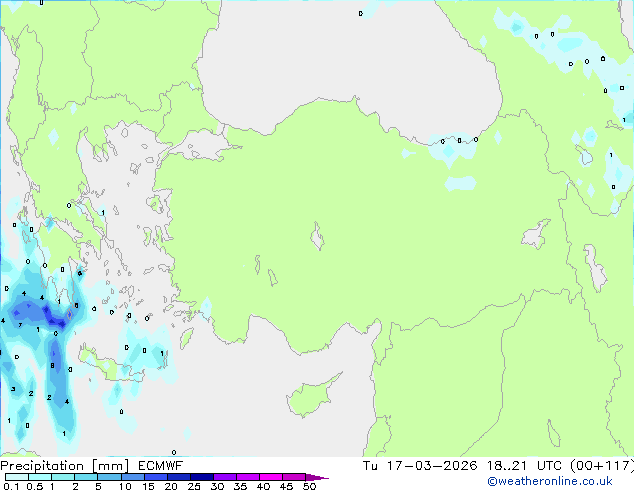
Task: Choose the 20 mm dark blue legend swatch
Action: click(x=178, y=477)
